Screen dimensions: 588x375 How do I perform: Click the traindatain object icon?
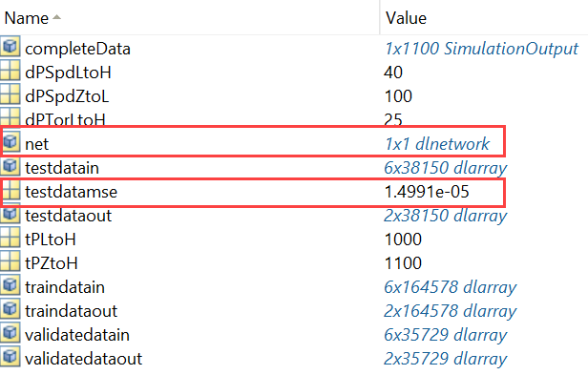click(10, 285)
